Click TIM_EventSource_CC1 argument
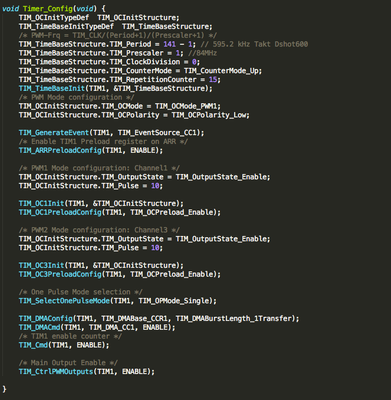 [x=157, y=133]
